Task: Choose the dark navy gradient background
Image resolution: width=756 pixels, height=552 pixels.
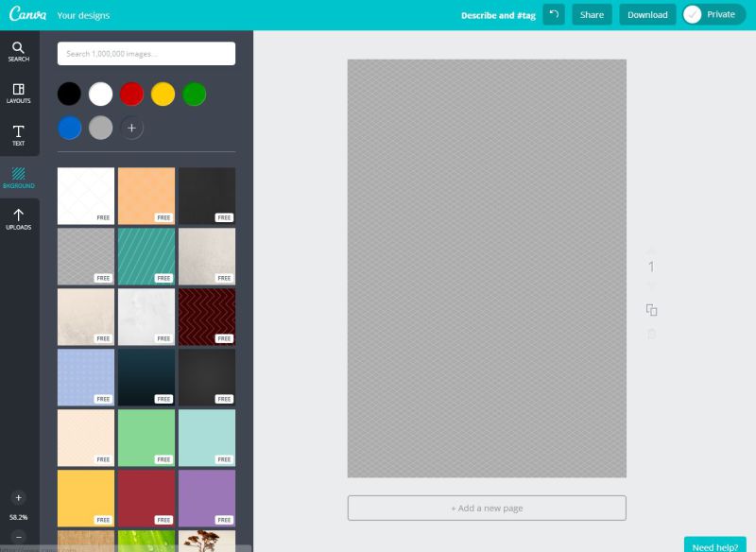Action: (146, 377)
